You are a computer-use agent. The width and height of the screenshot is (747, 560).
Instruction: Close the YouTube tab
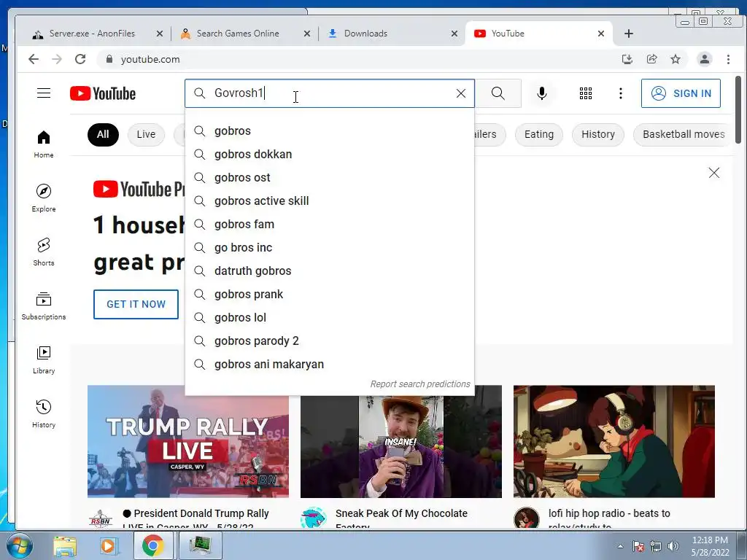[x=601, y=34]
